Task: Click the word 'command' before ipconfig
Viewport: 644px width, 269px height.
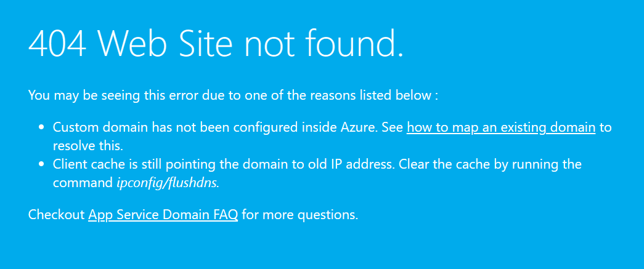Action: 83,183
